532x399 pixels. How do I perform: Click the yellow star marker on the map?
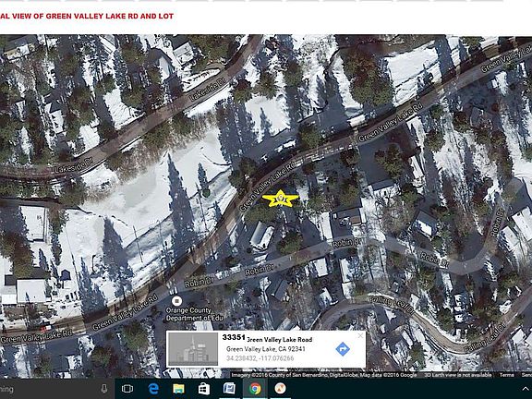[280, 199]
